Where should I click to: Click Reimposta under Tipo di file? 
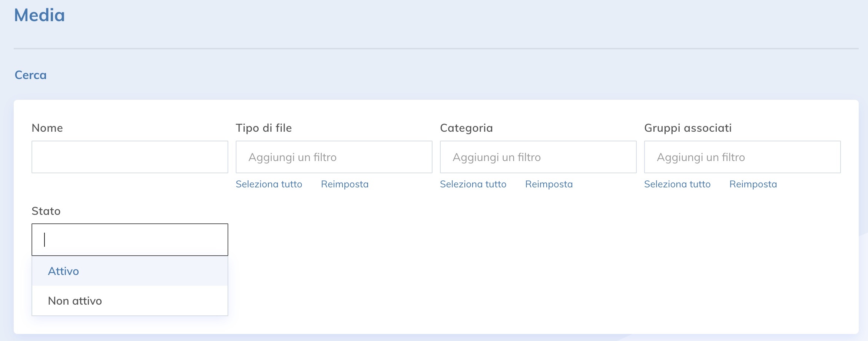pyautogui.click(x=345, y=184)
